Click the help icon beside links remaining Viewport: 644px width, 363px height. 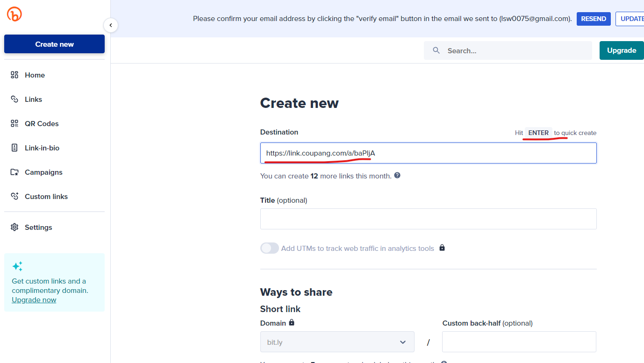397,176
